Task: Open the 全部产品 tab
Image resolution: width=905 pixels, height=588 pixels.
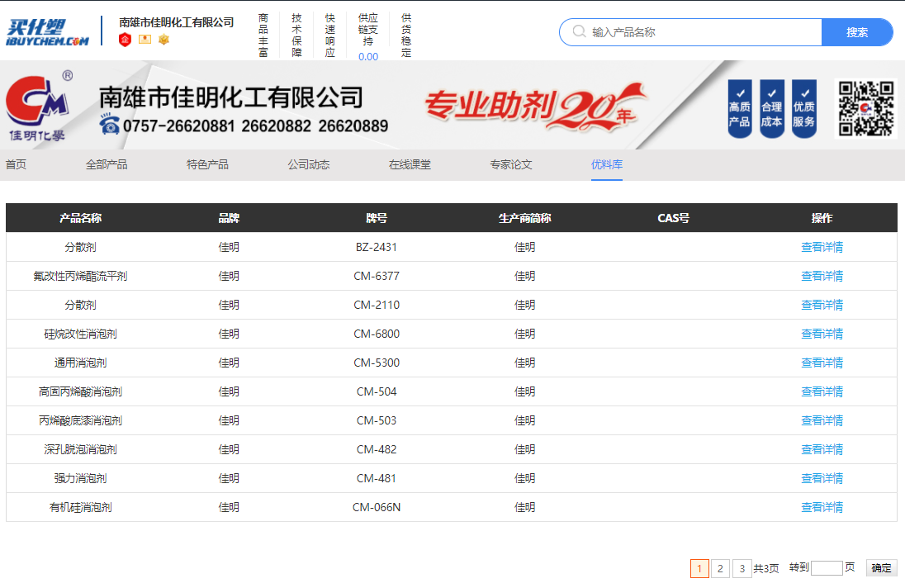Action: coord(107,165)
